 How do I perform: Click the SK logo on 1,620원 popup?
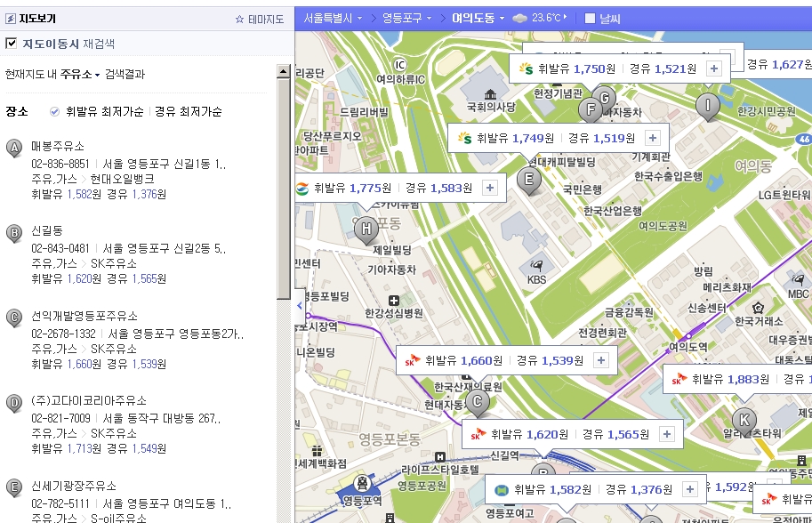pos(478,434)
